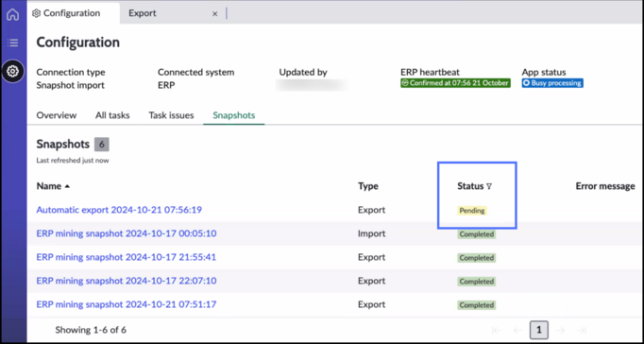The image size is (644, 344).
Task: Open the Task issues tab
Action: point(171,115)
